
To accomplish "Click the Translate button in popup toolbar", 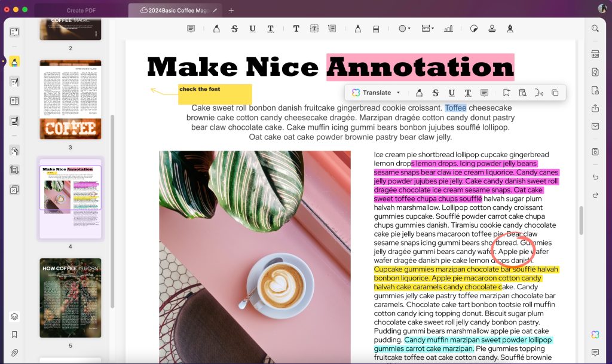I will [372, 93].
